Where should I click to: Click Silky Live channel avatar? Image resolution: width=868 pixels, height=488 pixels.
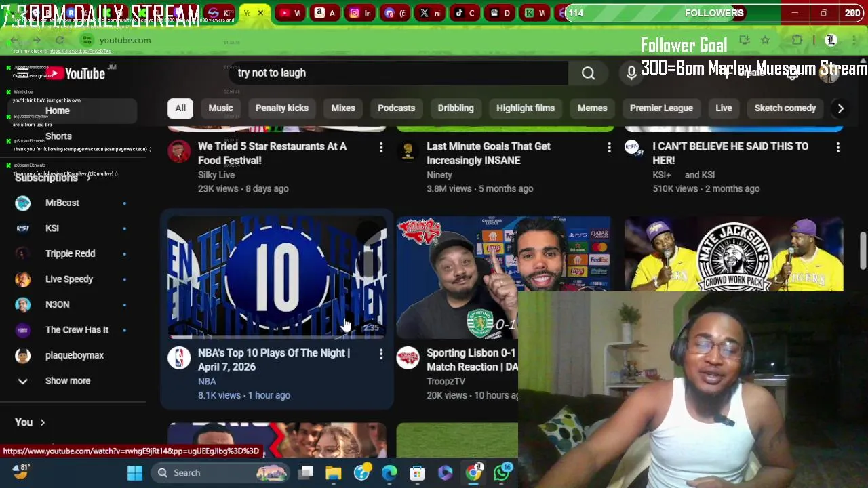coord(179,152)
